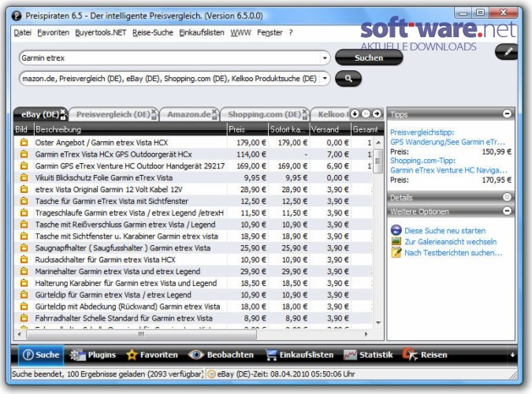Open the WWW menu
Viewport: 532px width, 394px height.
(240, 32)
